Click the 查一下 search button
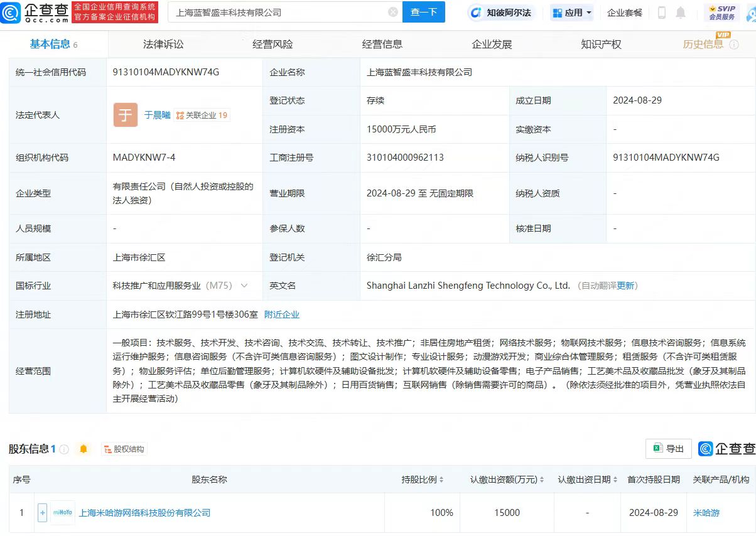This screenshot has height=536, width=756. (x=423, y=13)
